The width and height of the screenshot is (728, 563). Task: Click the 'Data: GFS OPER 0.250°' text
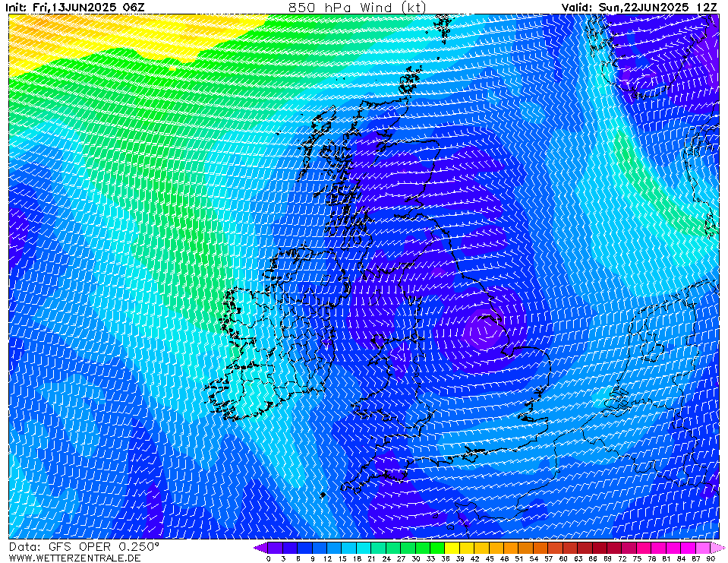(84, 547)
